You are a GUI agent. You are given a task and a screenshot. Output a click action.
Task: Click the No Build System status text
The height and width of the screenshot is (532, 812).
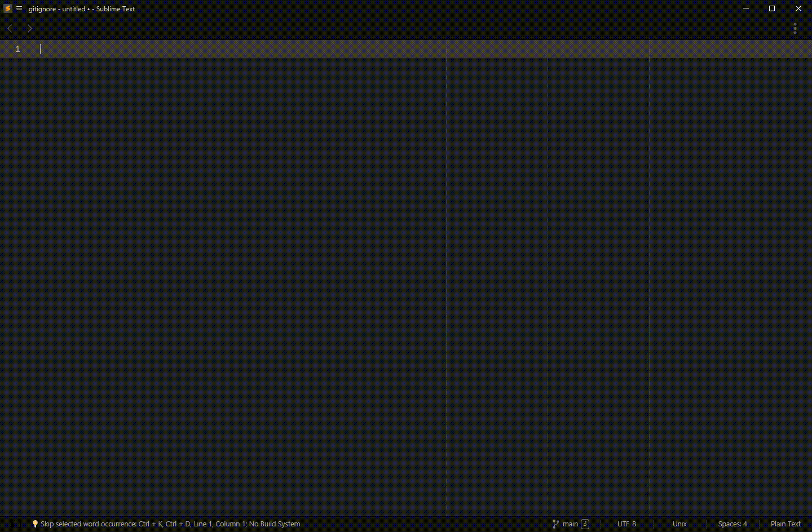click(275, 524)
